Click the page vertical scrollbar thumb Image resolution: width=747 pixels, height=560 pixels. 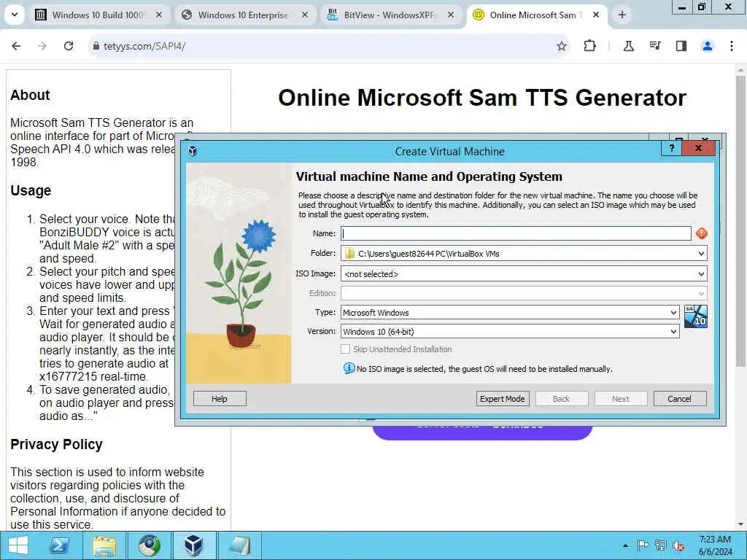[740, 222]
